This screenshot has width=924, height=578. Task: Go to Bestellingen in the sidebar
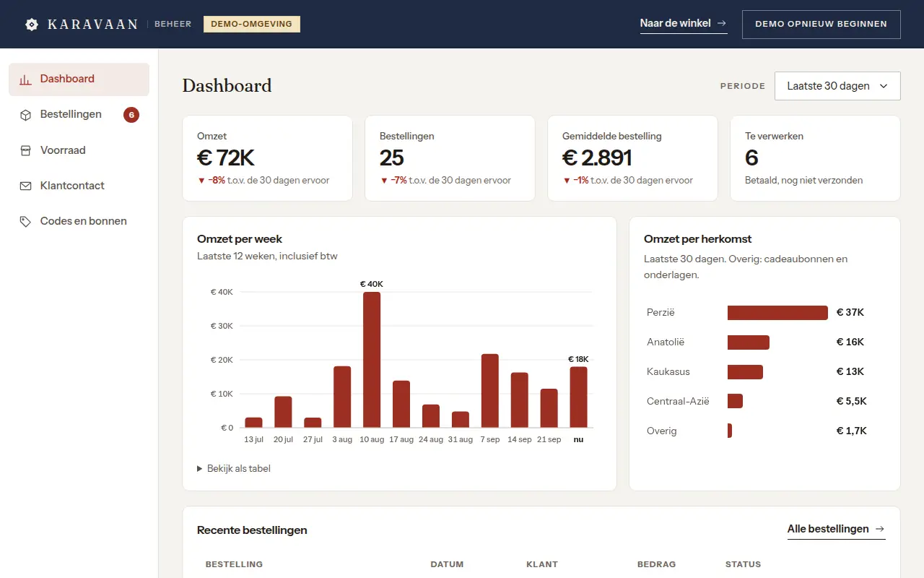click(x=79, y=115)
